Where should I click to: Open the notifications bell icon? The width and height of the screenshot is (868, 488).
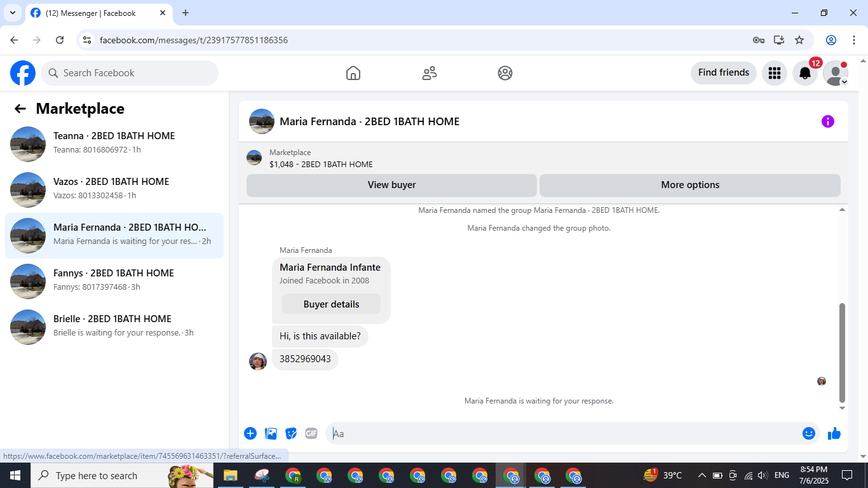click(x=805, y=73)
